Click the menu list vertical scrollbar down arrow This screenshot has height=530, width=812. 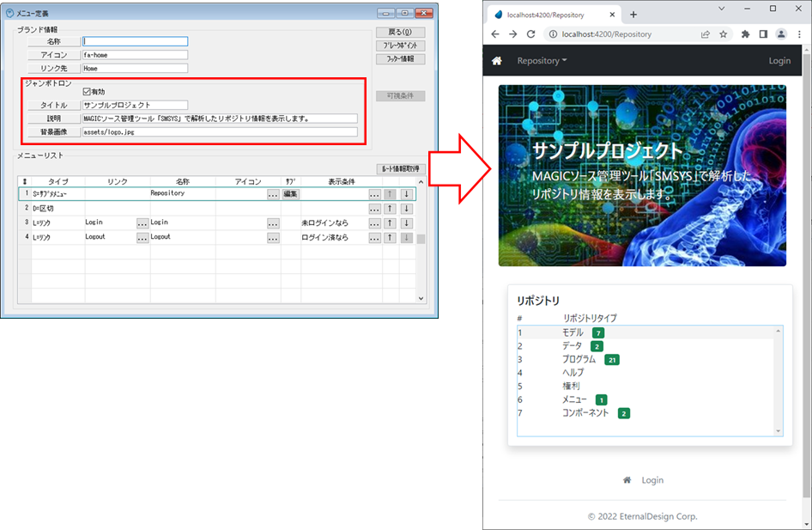pyautogui.click(x=420, y=298)
